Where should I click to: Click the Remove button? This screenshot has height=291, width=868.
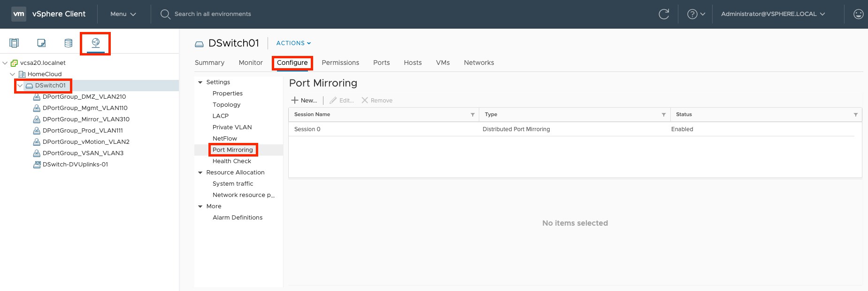(x=377, y=100)
